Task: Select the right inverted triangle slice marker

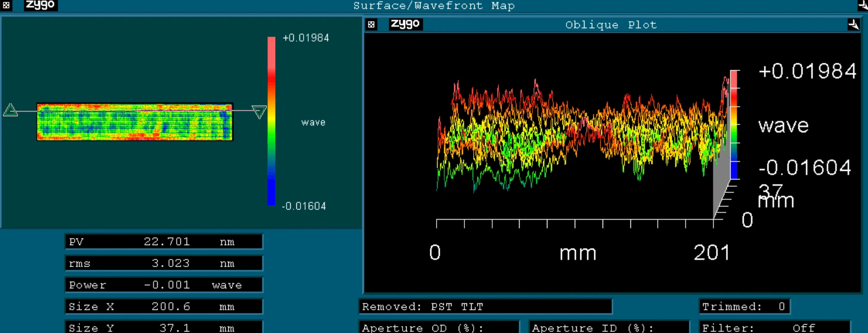Action: tap(259, 112)
